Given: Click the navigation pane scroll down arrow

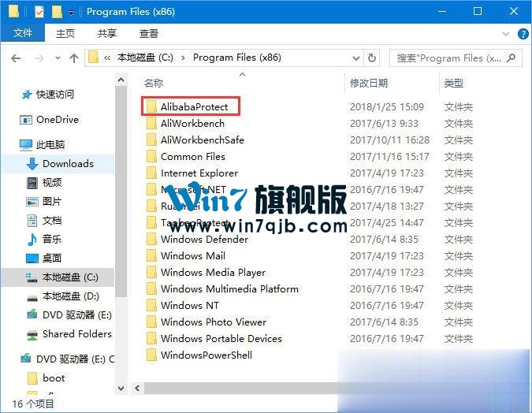Looking at the screenshot, I should [121, 389].
